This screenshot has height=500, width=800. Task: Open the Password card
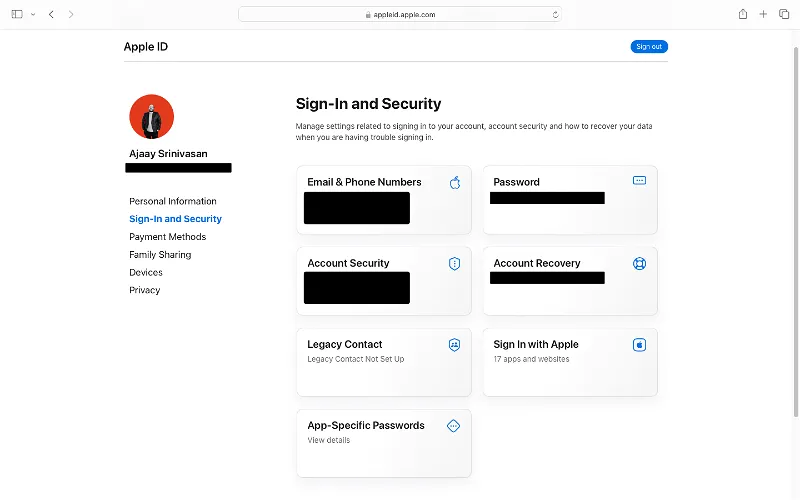tap(570, 200)
